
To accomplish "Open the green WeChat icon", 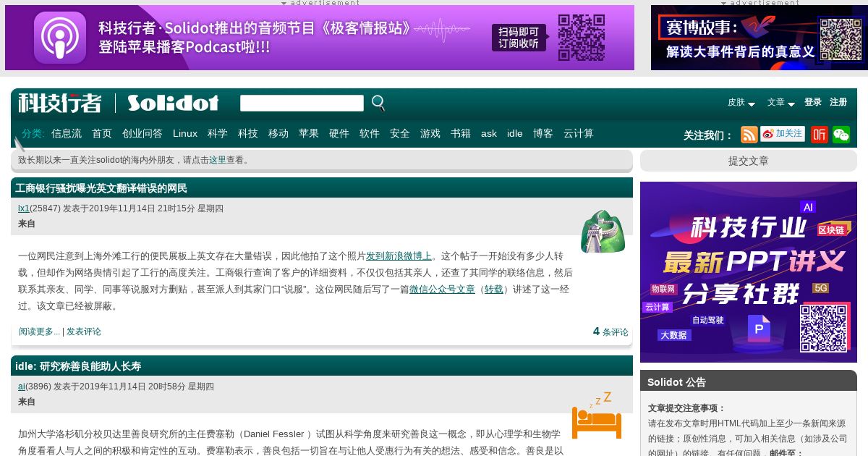I will 841,135.
